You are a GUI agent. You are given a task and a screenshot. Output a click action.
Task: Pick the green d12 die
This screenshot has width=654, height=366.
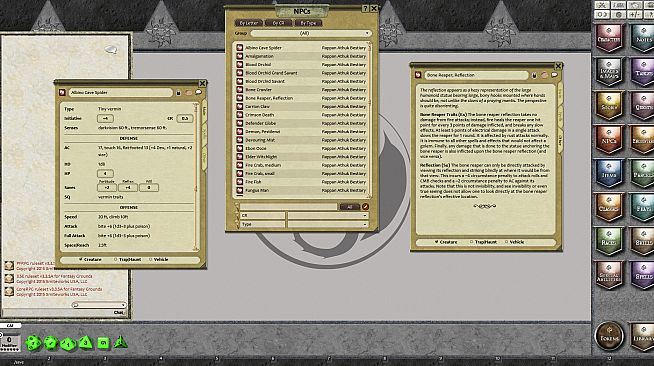click(x=50, y=343)
